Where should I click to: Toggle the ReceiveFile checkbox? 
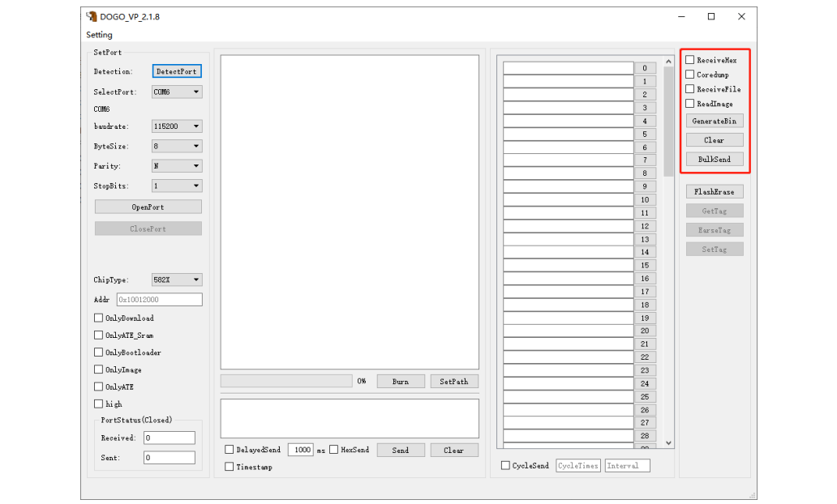tap(689, 88)
